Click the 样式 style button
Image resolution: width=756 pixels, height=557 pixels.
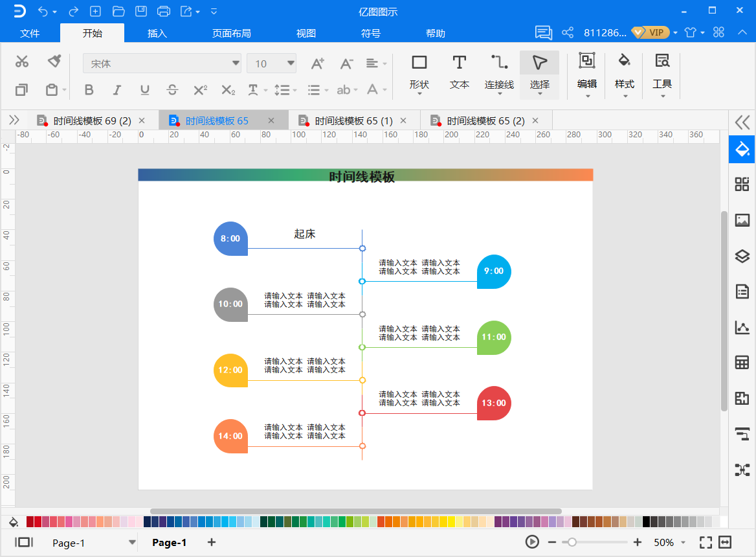625,74
